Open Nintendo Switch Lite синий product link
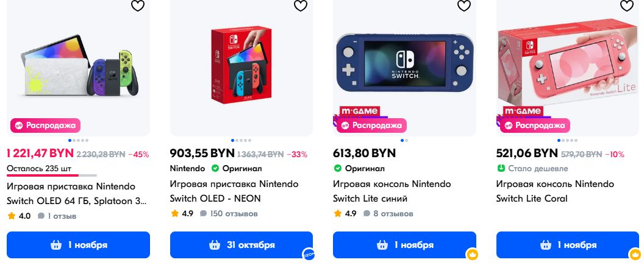 [392, 191]
